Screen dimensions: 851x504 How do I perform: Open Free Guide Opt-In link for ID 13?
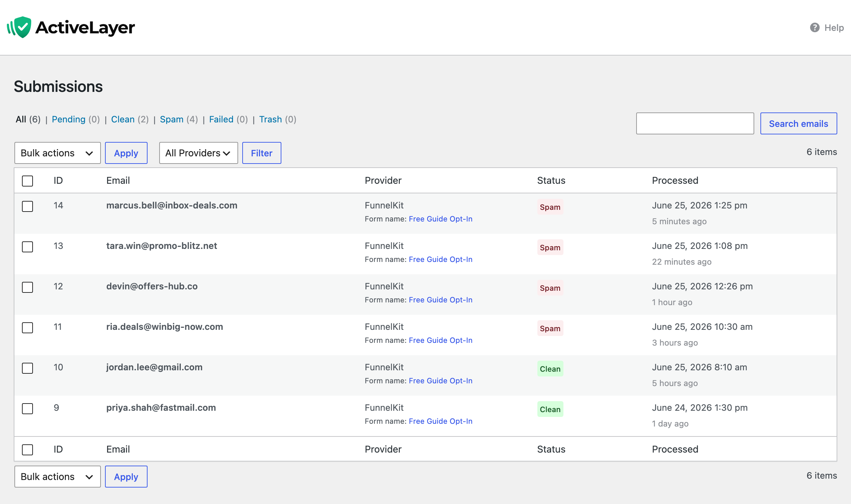[x=441, y=259]
